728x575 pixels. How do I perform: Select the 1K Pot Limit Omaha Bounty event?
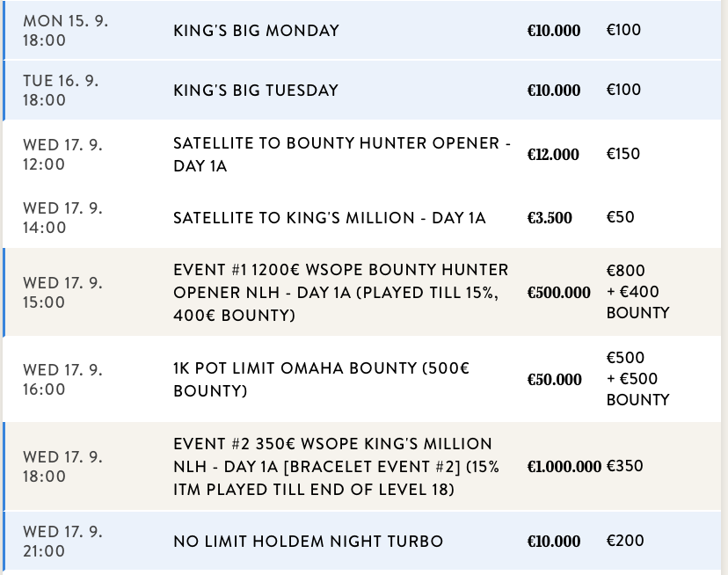[322, 379]
